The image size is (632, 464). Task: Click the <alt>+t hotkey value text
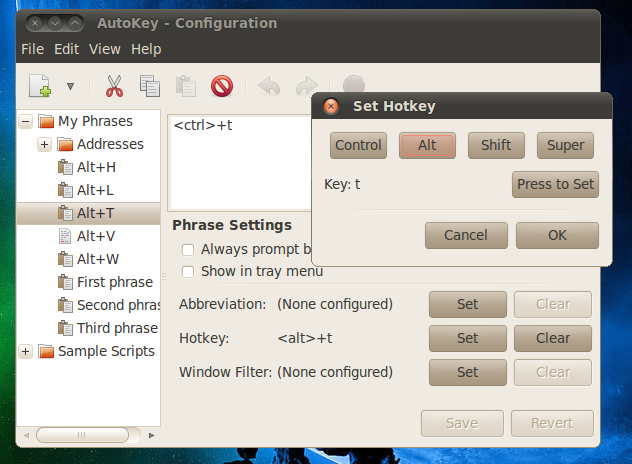[305, 338]
